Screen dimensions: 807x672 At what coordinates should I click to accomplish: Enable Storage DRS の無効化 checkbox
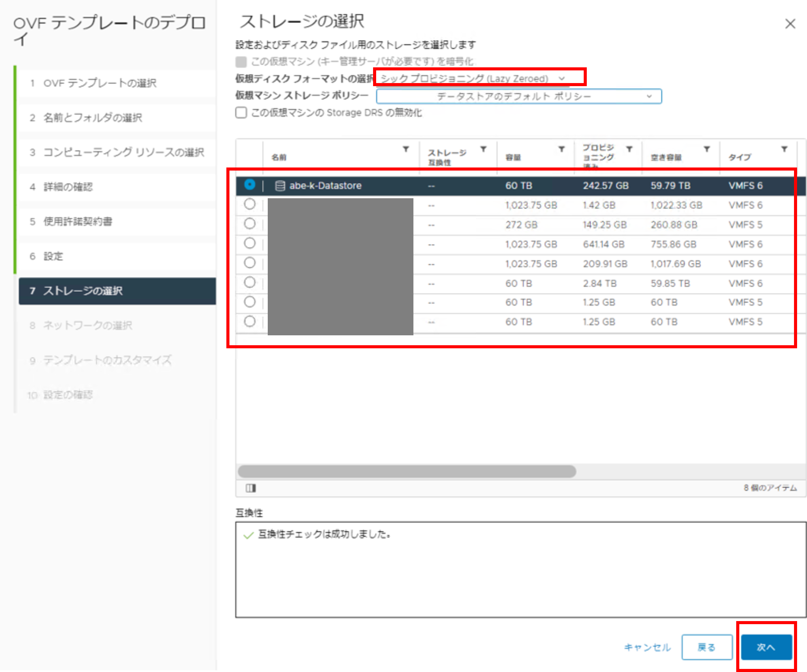click(x=241, y=112)
